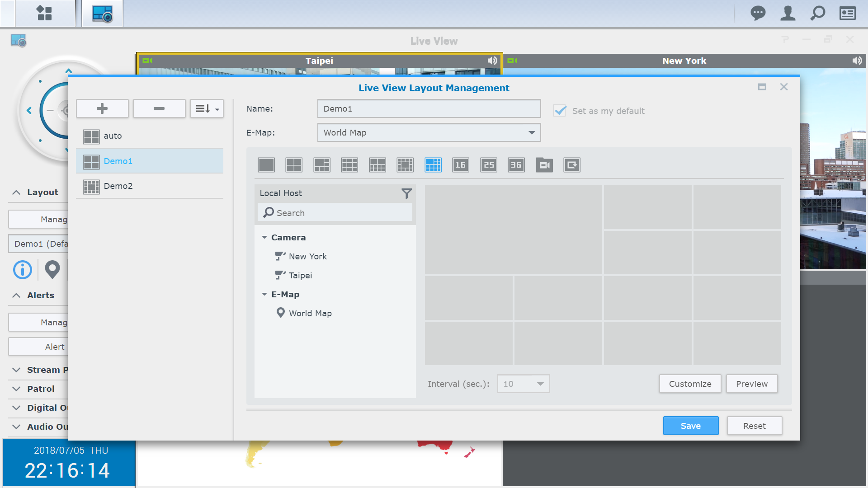Viewport: 868px width, 488px height.
Task: Toggle the Taipei audio speaker icon
Action: [x=492, y=61]
